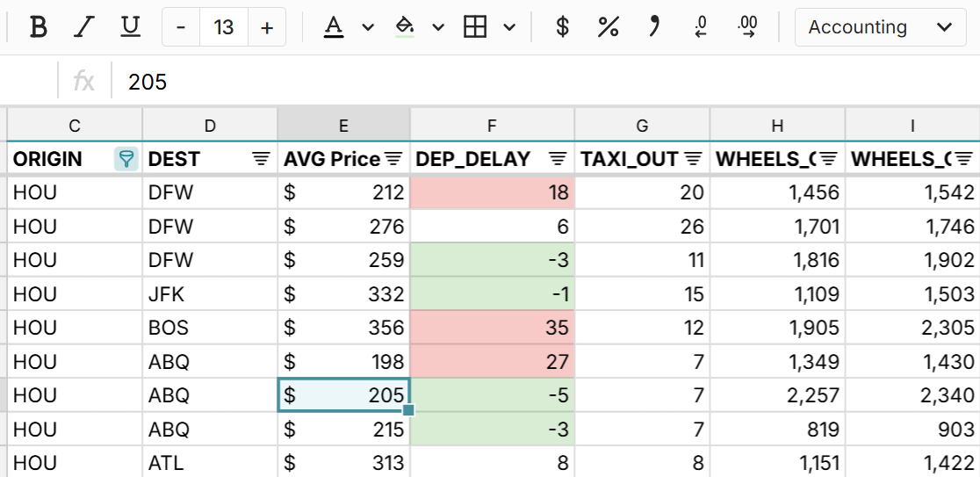Image resolution: width=980 pixels, height=477 pixels.
Task: Select column H header
Action: [777, 126]
